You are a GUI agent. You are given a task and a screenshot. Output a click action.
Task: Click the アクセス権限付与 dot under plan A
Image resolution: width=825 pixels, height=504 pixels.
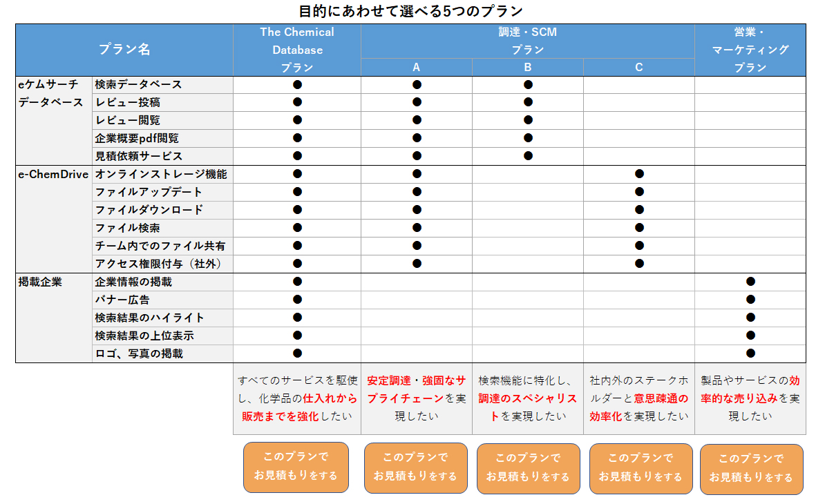point(417,263)
